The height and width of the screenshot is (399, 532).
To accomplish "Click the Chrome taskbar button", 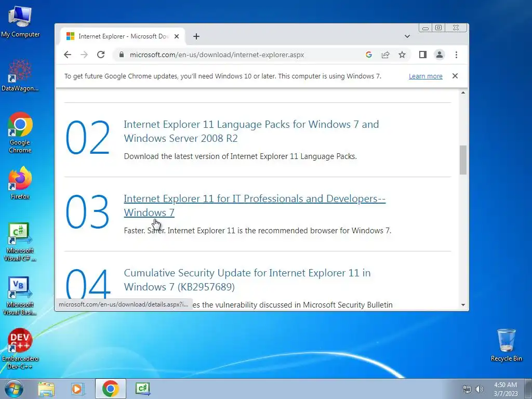I will coord(110,389).
